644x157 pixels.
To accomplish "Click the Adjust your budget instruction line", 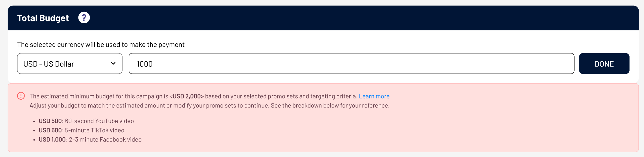I will click(x=209, y=106).
